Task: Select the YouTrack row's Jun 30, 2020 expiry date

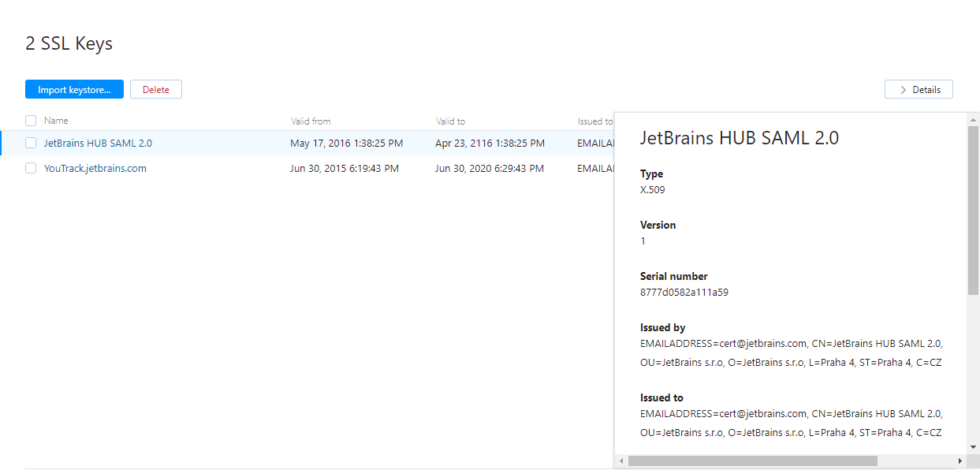Action: 490,168
